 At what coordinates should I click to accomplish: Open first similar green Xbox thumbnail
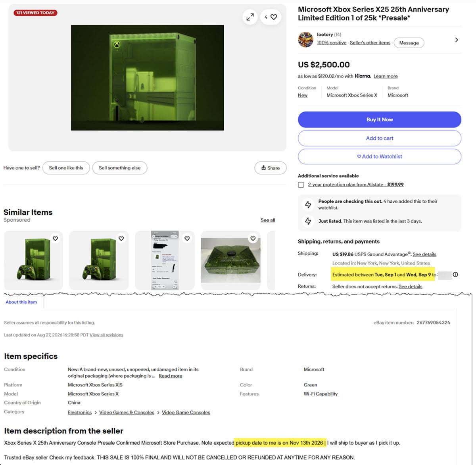(x=33, y=260)
